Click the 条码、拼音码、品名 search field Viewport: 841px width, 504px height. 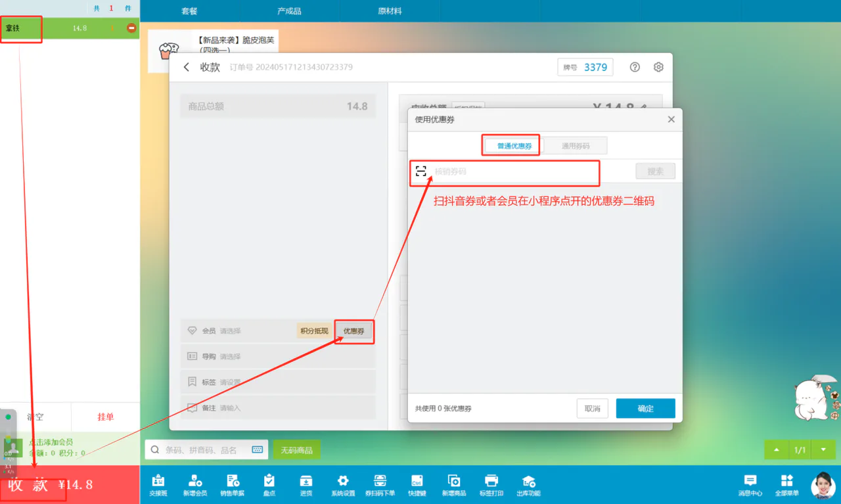(207, 450)
